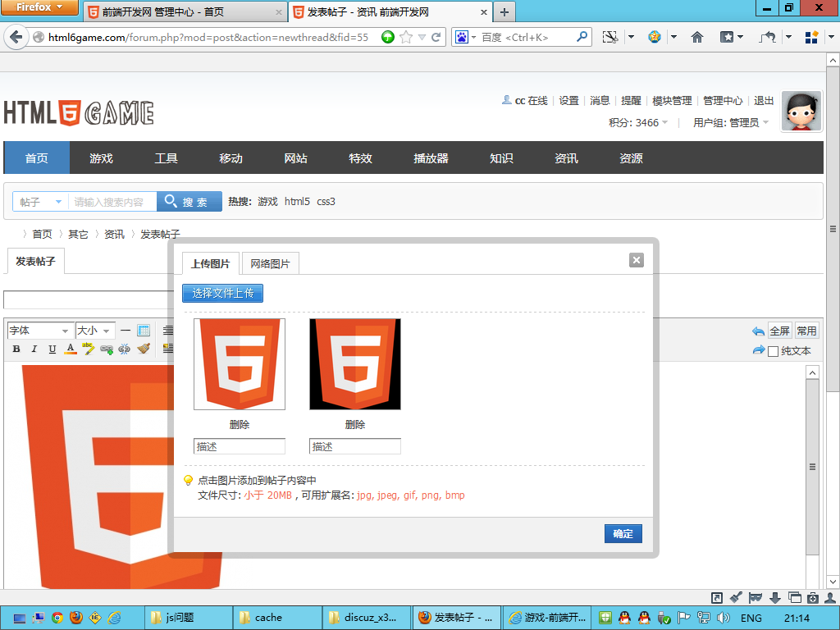
Task: Click the screenshot scissors toolbar icon
Action: click(609, 37)
